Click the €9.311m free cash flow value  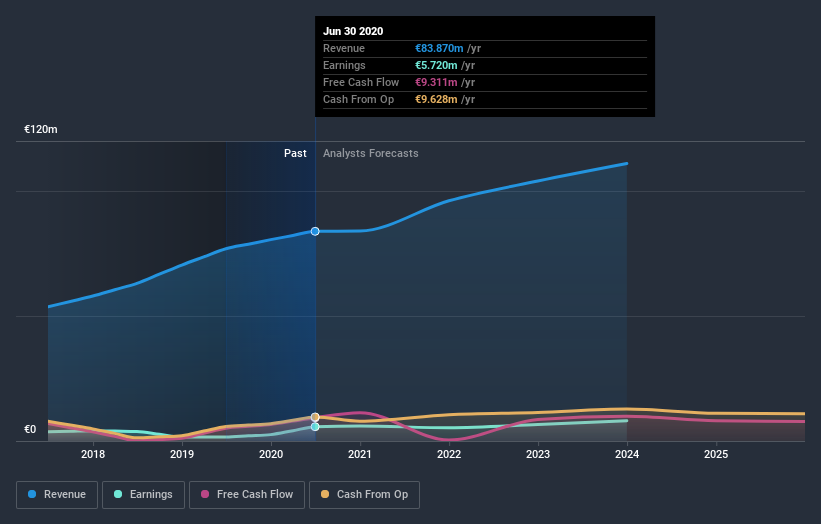coord(436,82)
